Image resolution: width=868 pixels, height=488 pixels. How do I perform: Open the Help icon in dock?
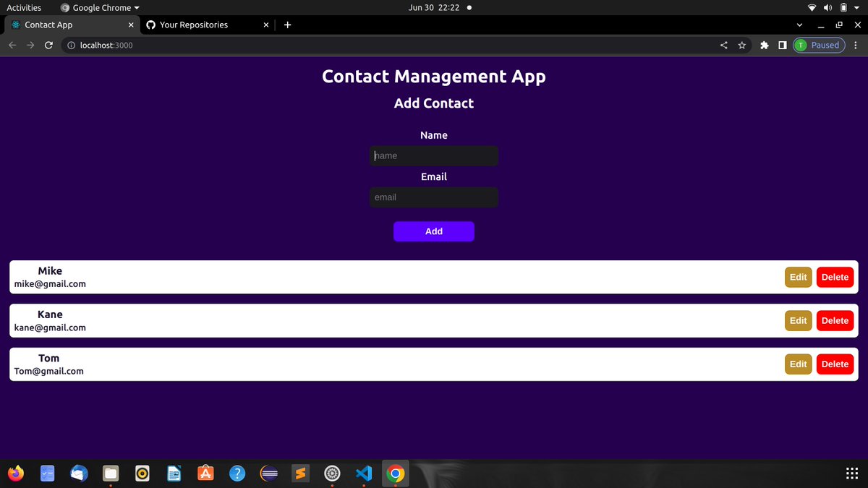[237, 474]
